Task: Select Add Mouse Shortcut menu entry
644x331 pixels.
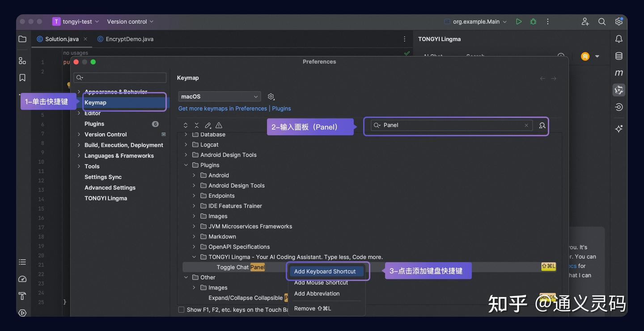Action: 321,282
